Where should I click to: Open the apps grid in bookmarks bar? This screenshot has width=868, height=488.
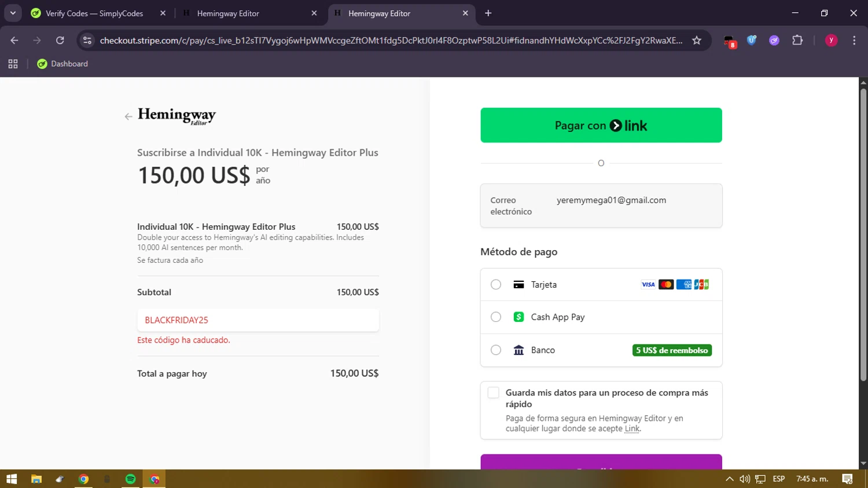click(x=13, y=64)
